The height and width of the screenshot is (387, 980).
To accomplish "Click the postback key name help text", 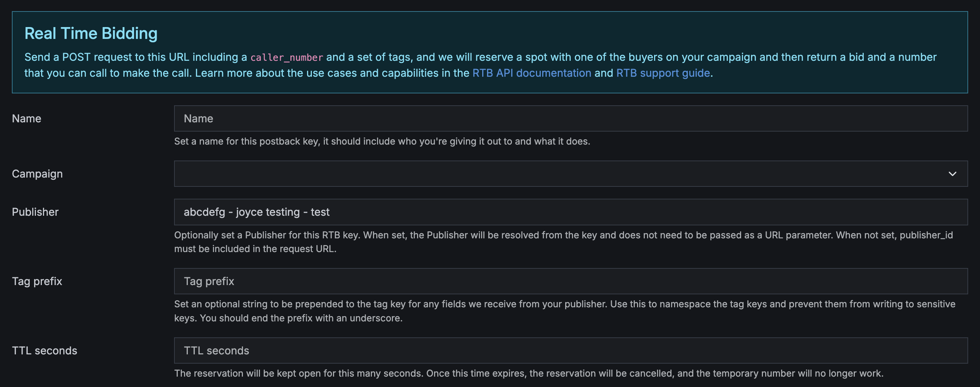I will click(382, 141).
